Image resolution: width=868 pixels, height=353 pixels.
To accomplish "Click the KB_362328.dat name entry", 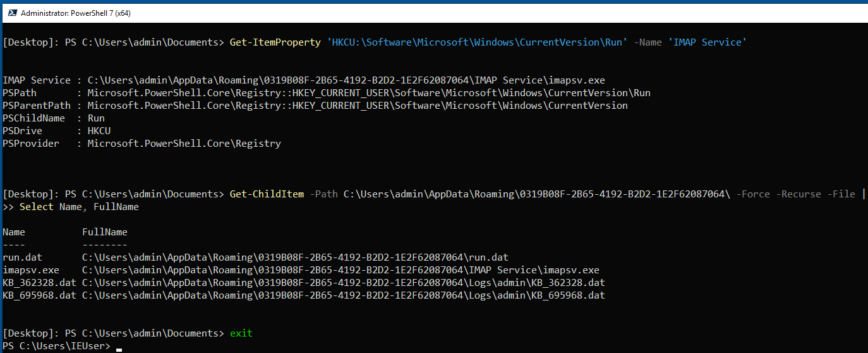I will coord(39,283).
